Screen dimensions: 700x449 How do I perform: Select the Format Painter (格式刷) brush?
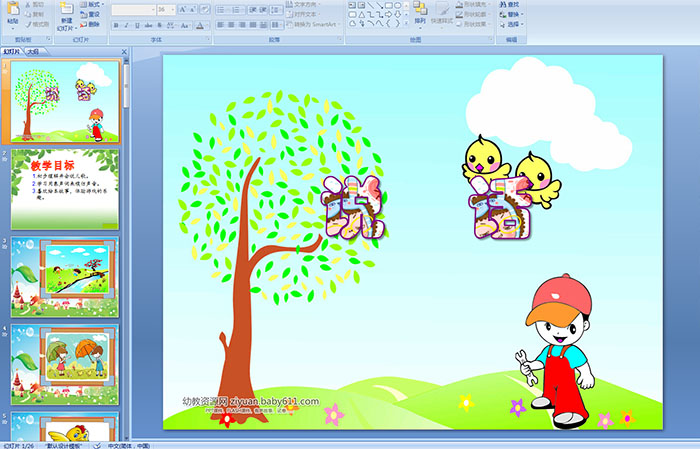pyautogui.click(x=37, y=24)
